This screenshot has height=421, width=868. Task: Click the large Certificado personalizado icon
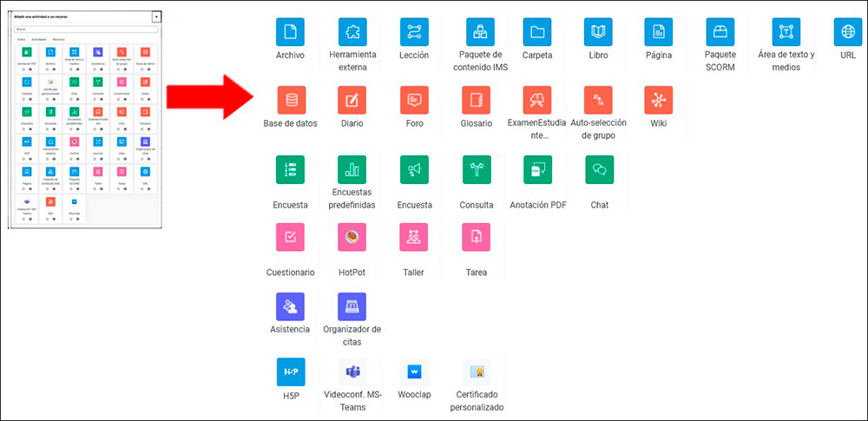[x=477, y=372]
